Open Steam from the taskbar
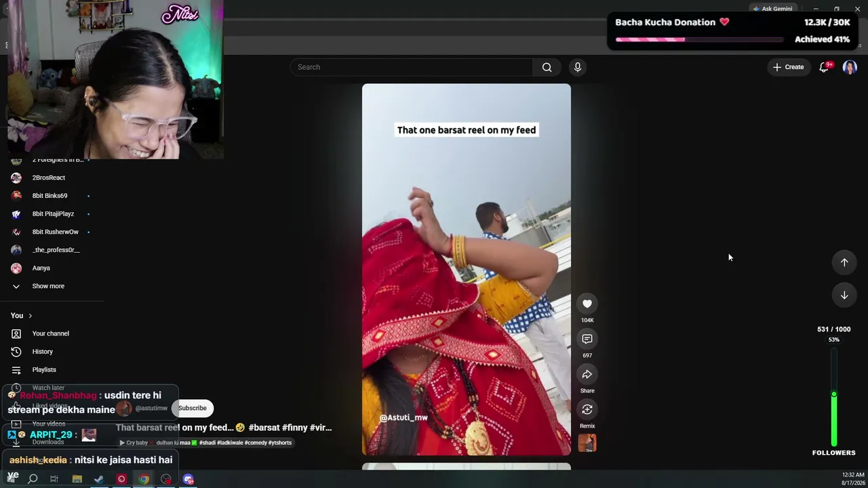Viewport: 868px width, 488px height. [x=99, y=479]
